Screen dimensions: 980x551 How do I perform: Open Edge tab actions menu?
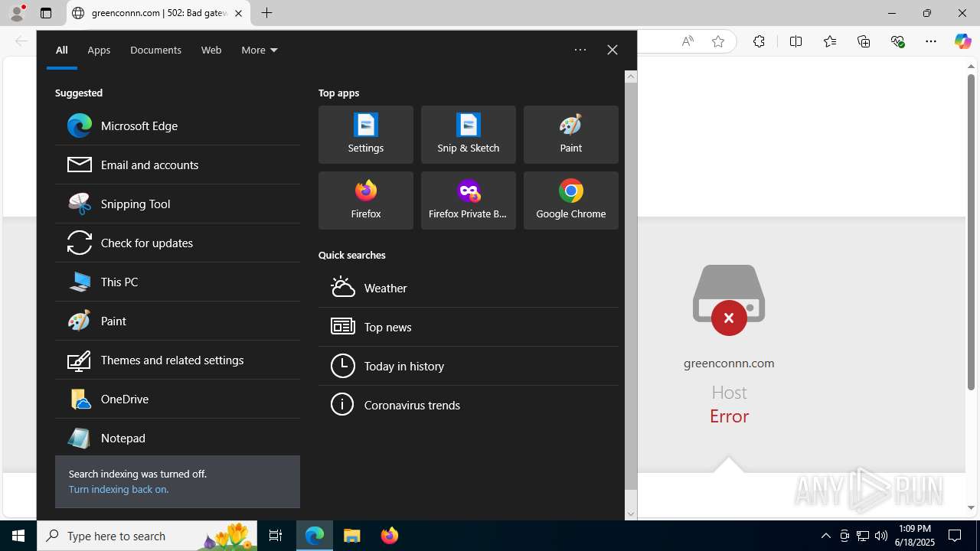46,13
